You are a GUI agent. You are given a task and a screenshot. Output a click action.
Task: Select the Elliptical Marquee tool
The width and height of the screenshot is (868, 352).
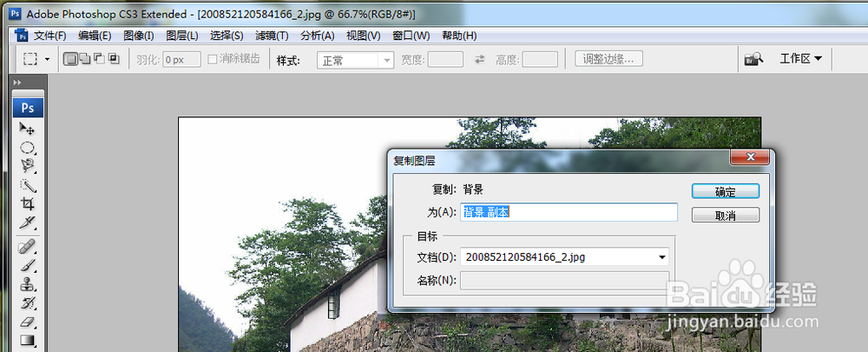pos(28,148)
